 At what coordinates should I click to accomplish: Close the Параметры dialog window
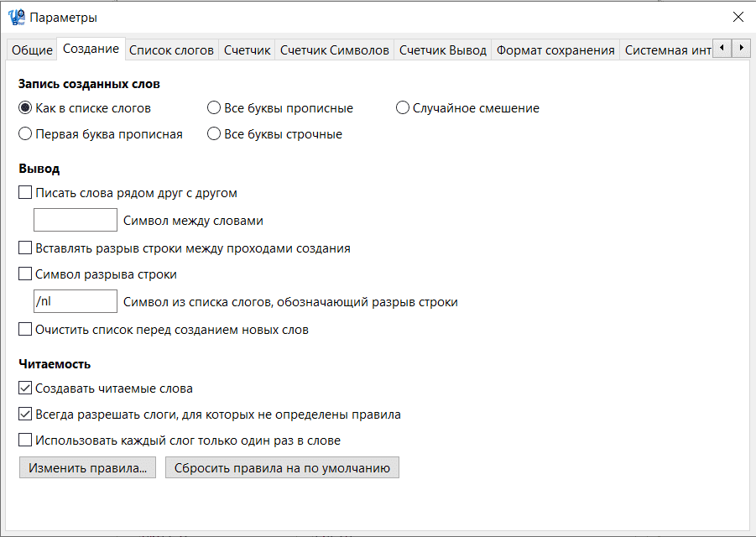pos(738,17)
